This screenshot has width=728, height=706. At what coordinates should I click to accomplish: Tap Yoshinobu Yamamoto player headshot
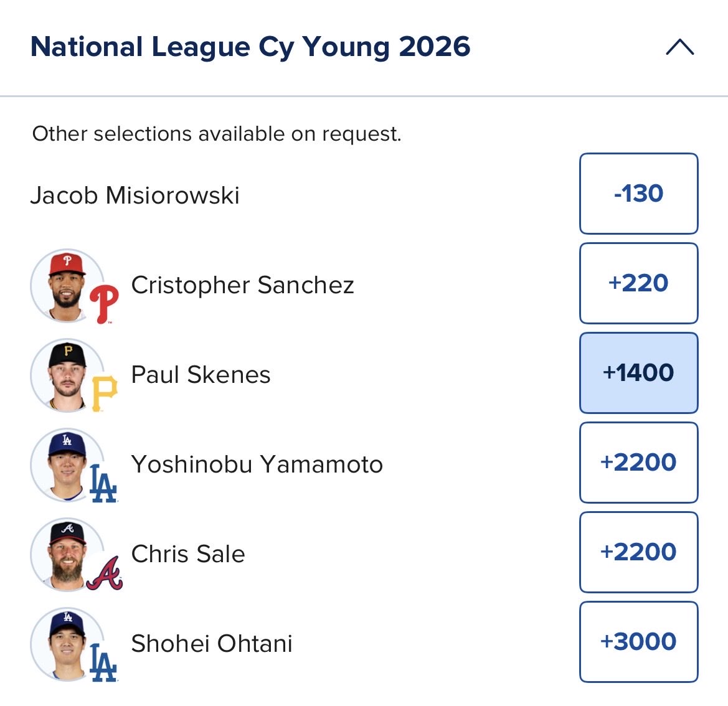click(67, 464)
